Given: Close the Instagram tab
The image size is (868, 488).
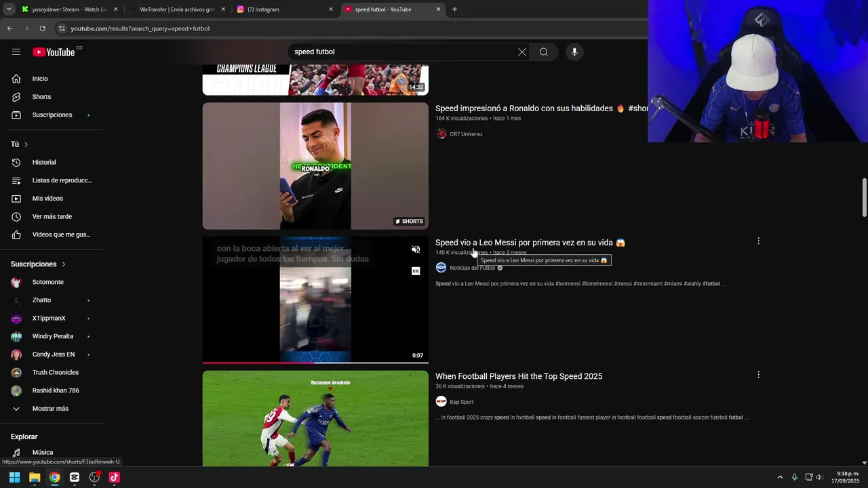Looking at the screenshot, I should tap(331, 9).
